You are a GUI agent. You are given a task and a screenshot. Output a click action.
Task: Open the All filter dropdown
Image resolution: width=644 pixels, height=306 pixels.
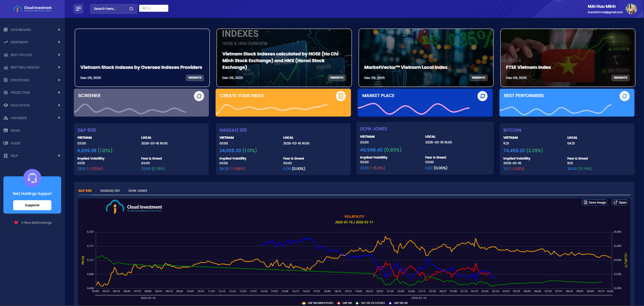153,8
